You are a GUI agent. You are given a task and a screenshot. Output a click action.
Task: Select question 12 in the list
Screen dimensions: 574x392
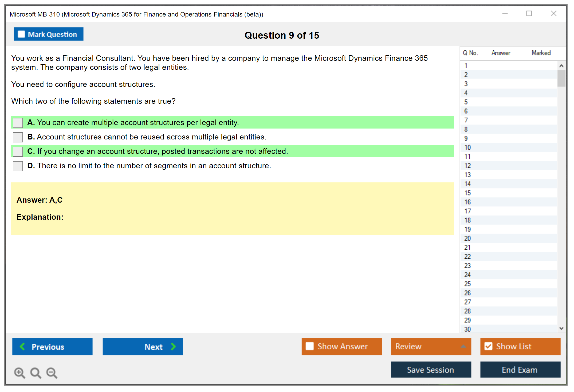point(467,166)
